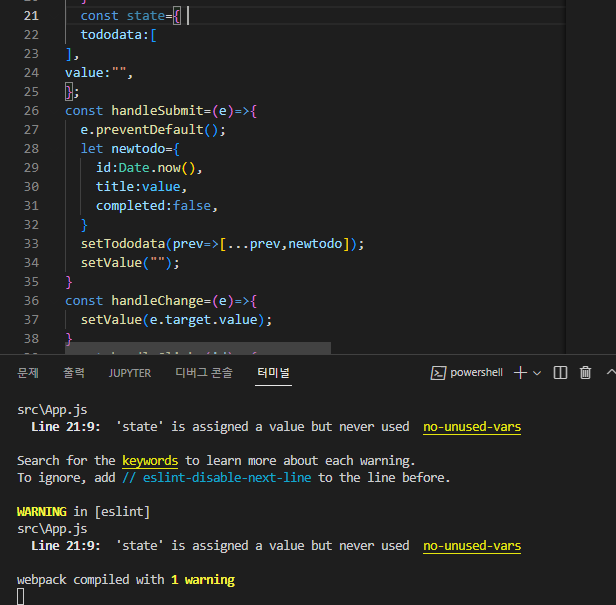Split the terminal pane
616x605 pixels.
click(560, 372)
